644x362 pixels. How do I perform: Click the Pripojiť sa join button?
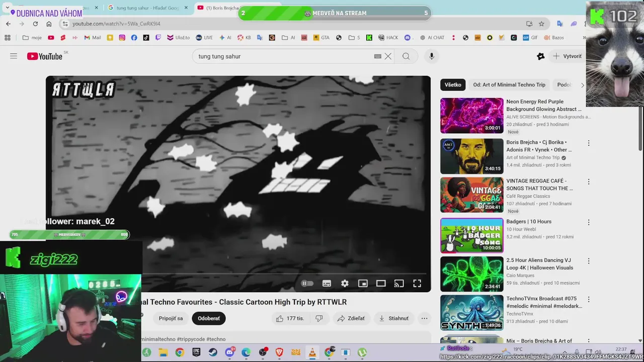coord(171,318)
